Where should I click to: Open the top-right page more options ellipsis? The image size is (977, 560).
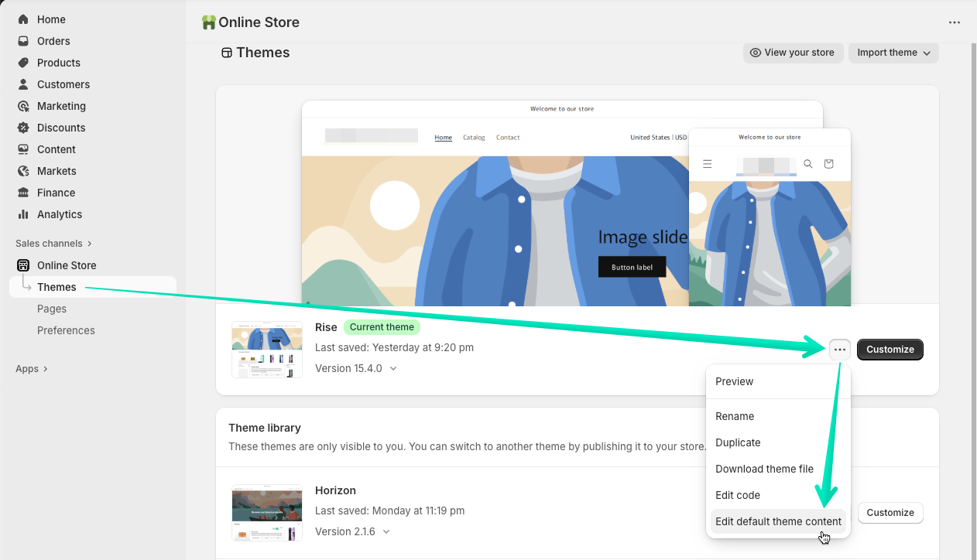(955, 22)
